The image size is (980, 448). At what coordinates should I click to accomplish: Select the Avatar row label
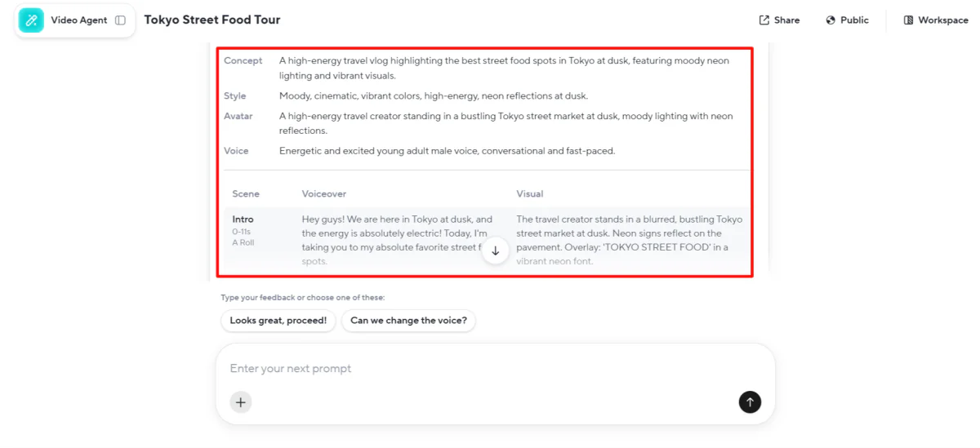click(x=238, y=116)
